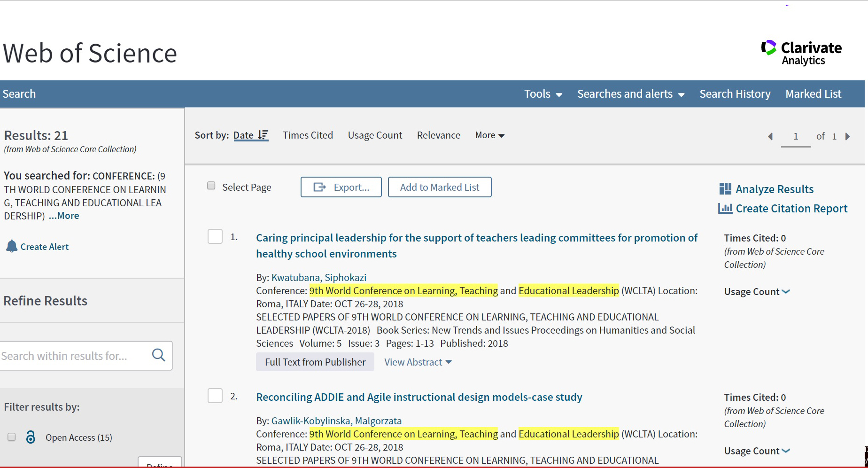Check the Select Page checkbox
868x468 pixels.
coord(211,186)
